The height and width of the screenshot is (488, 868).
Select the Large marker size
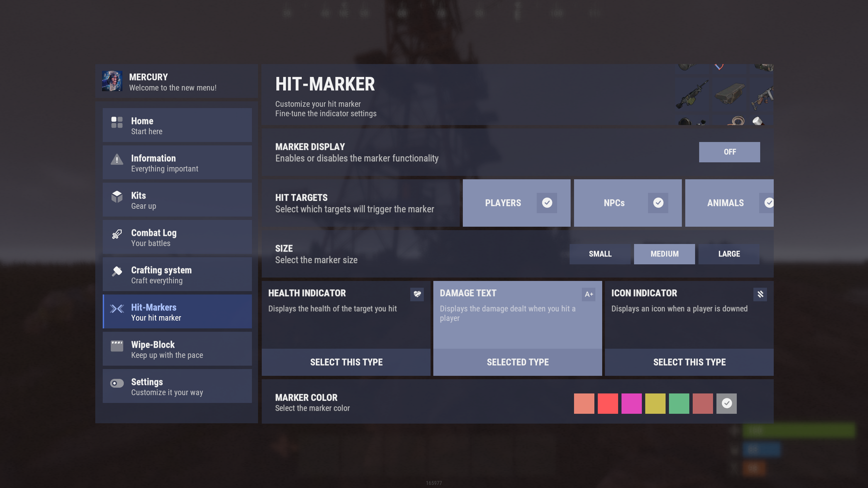click(x=729, y=254)
